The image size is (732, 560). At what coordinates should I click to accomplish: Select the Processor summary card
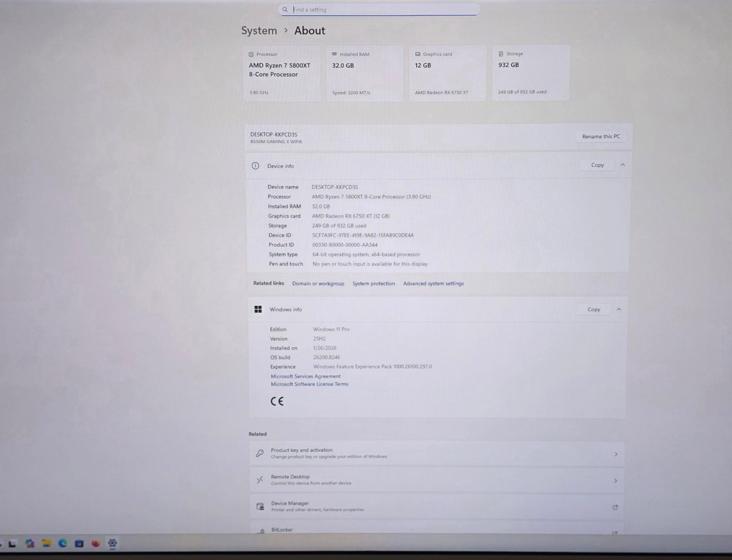tap(282, 73)
